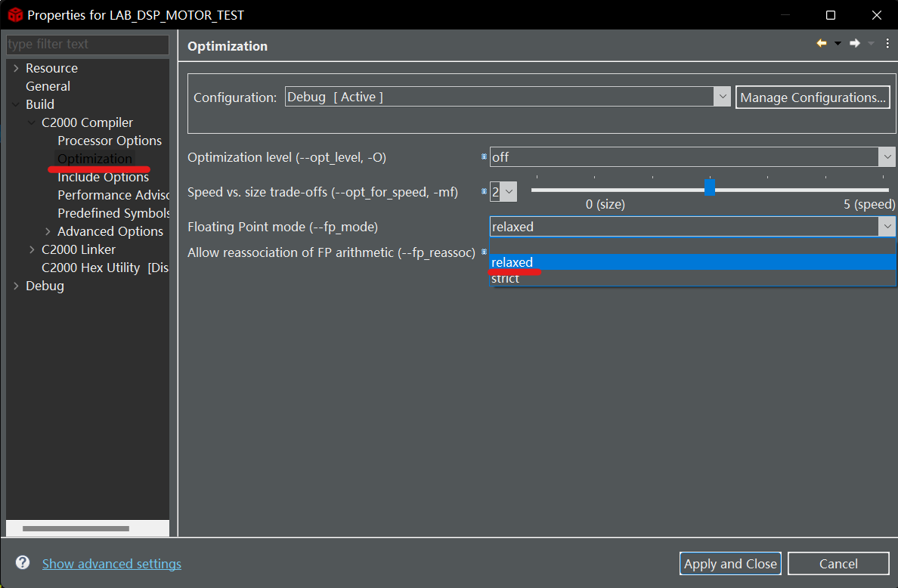The height and width of the screenshot is (588, 898).
Task: Click the Manage Configurations button
Action: (813, 97)
